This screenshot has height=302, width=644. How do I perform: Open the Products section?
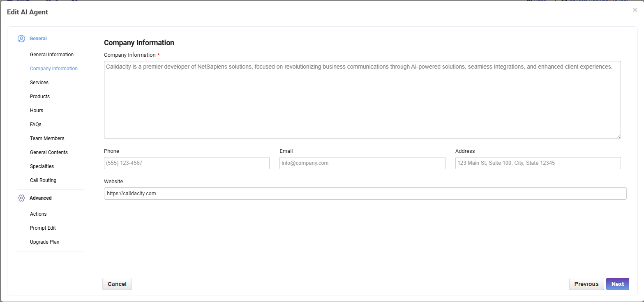tap(40, 97)
